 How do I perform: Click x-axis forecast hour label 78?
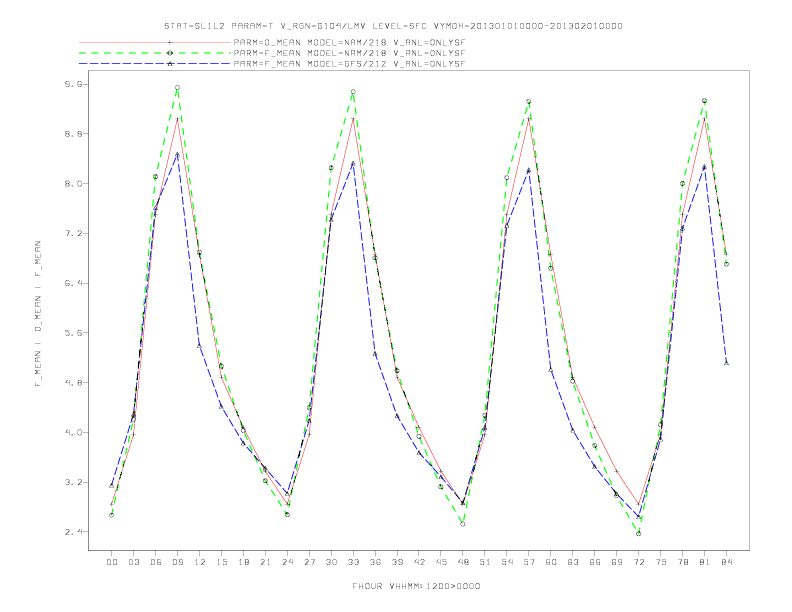pyautogui.click(x=682, y=562)
